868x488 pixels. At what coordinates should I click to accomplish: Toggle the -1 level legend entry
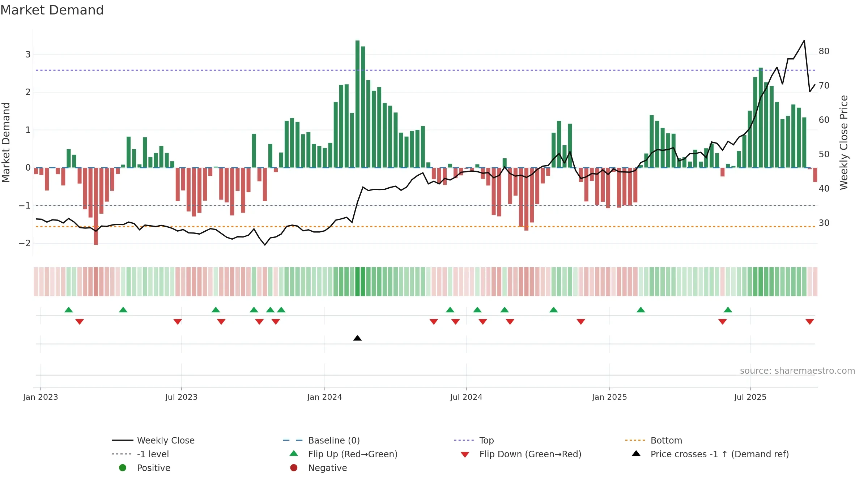click(140, 454)
